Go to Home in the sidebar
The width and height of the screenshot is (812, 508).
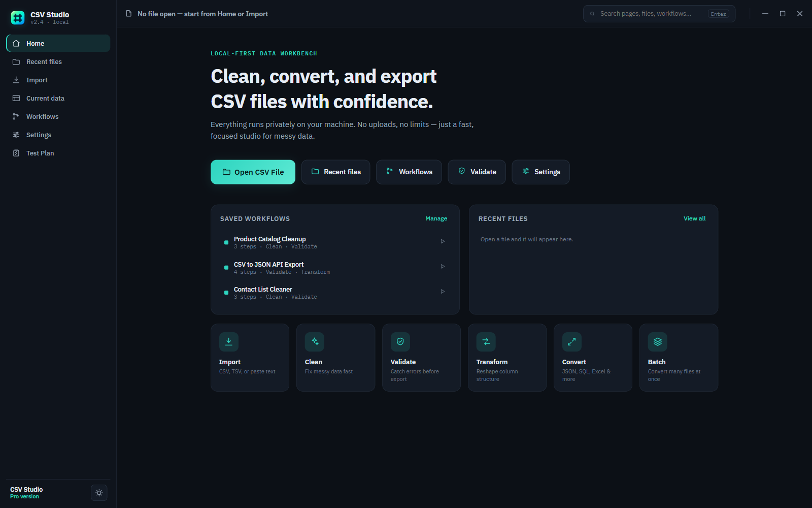58,43
